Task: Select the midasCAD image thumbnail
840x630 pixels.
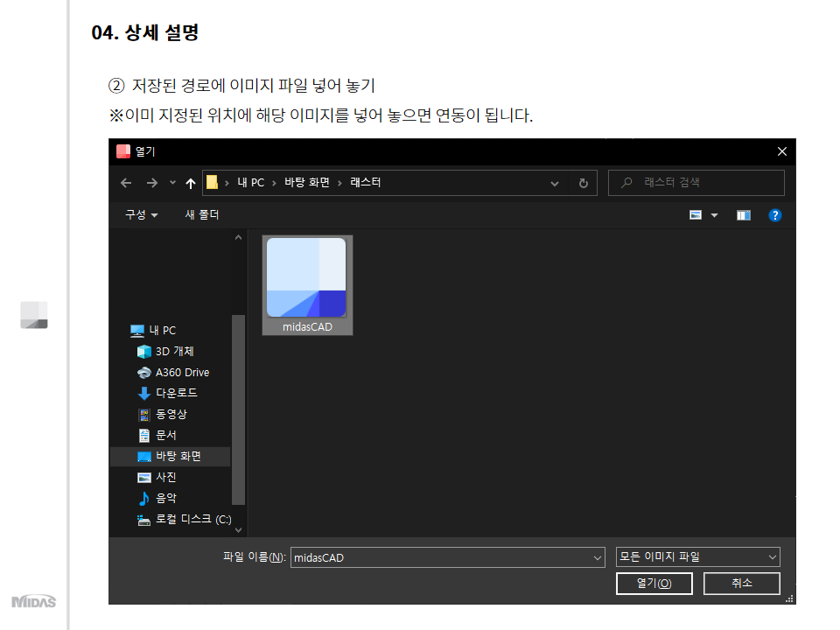Action: (x=307, y=285)
